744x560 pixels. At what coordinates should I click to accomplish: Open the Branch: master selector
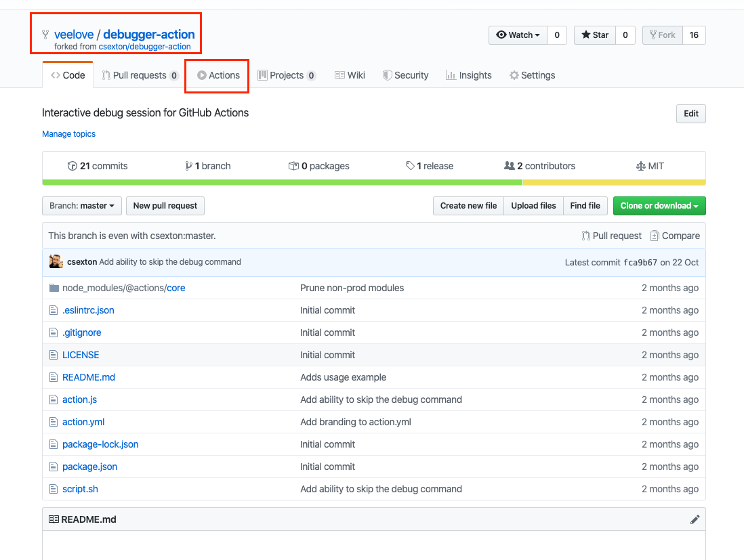click(82, 206)
